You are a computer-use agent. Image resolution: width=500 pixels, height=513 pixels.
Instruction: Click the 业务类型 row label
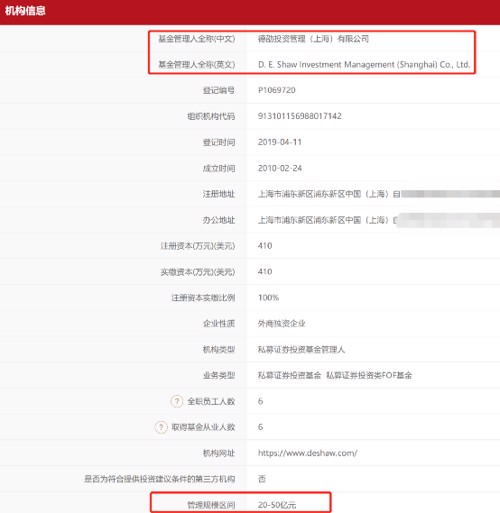(219, 375)
